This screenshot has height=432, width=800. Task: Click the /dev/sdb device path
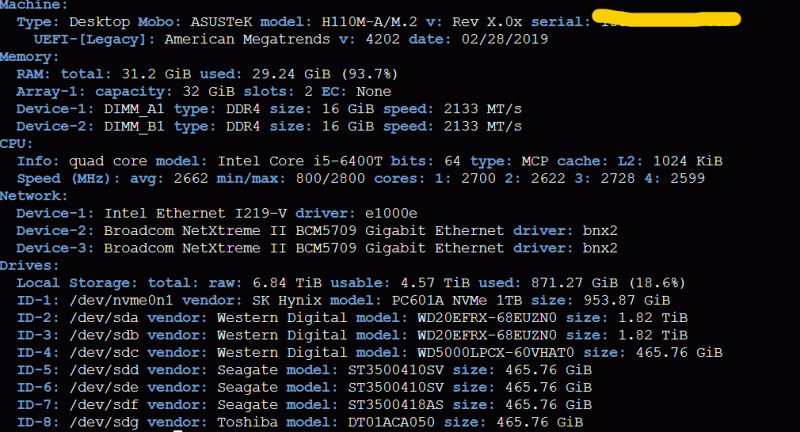(104, 335)
